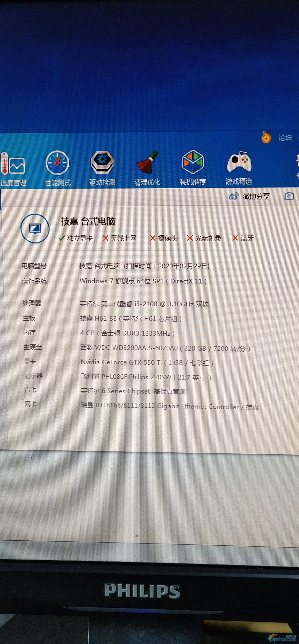This screenshot has width=299, height=644.
Task: Click 6 Series Chipset audio value
Action: point(133,391)
